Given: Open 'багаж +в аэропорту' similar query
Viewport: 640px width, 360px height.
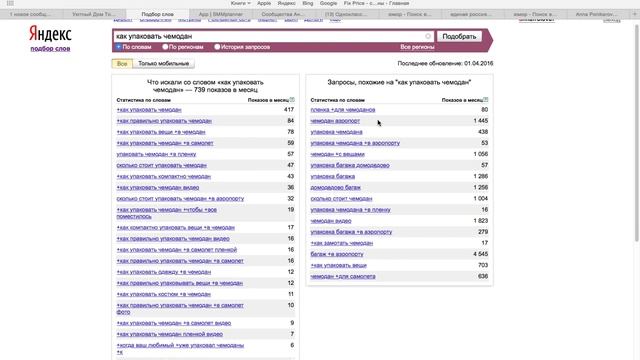Looking at the screenshot, I should [337, 254].
